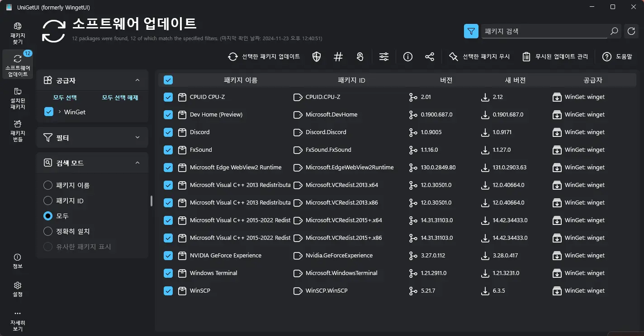The width and height of the screenshot is (644, 336).
Task: Select the Microsoft.DevHome package ID cell
Action: tap(331, 115)
